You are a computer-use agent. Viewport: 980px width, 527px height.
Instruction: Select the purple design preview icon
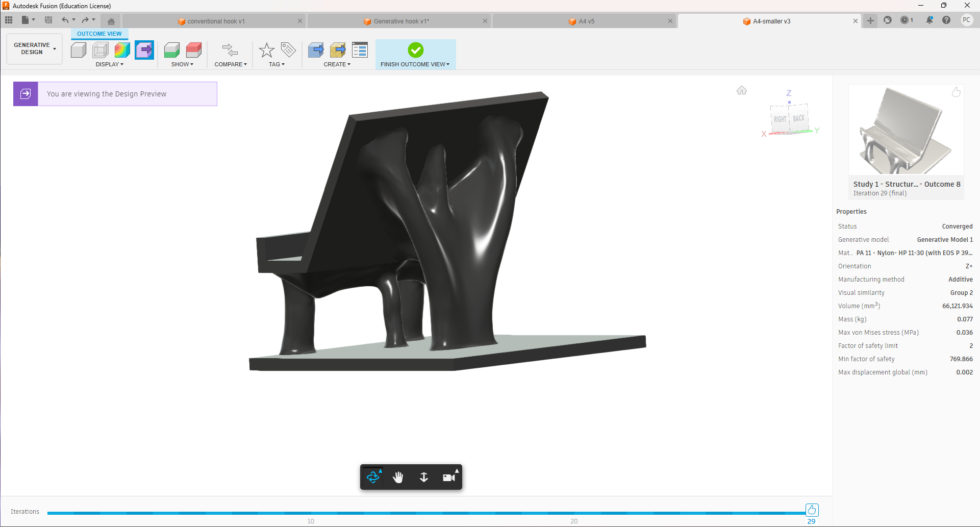(144, 50)
